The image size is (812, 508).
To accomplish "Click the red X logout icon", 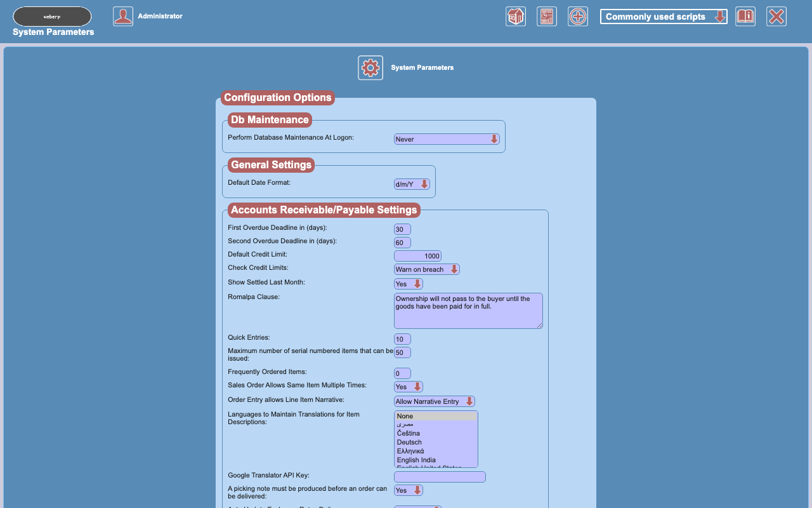I will [776, 17].
